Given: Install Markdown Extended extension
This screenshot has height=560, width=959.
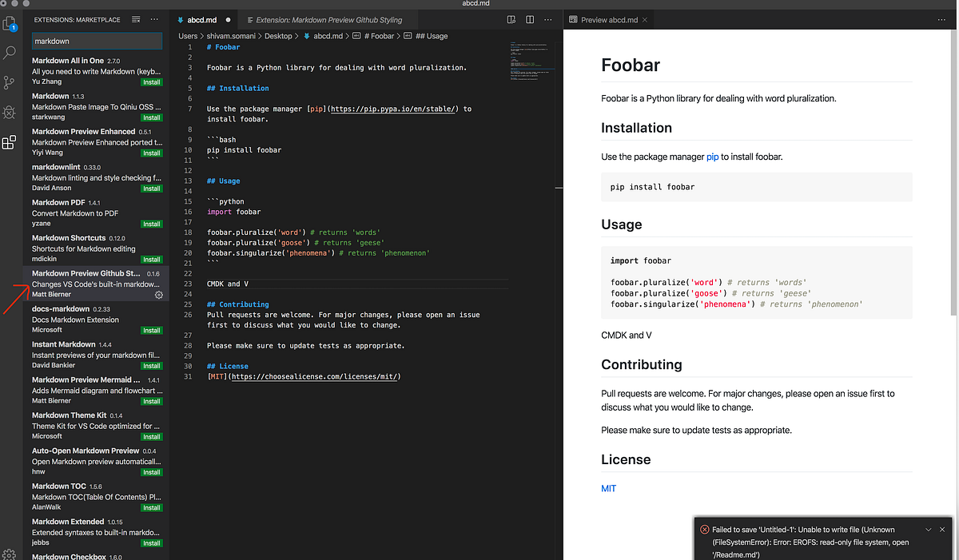Looking at the screenshot, I should [x=151, y=543].
